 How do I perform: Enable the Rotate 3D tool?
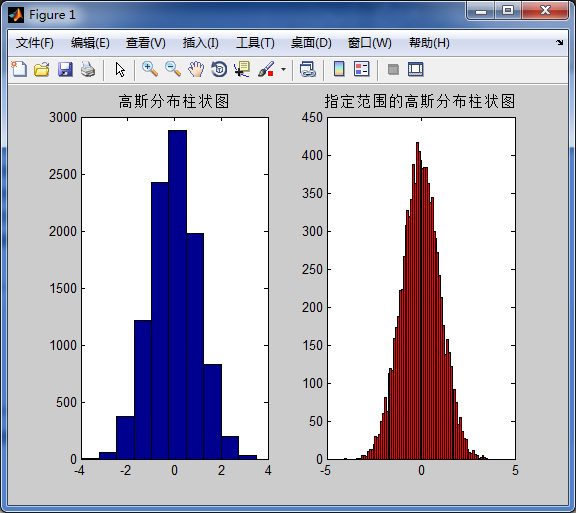(219, 69)
